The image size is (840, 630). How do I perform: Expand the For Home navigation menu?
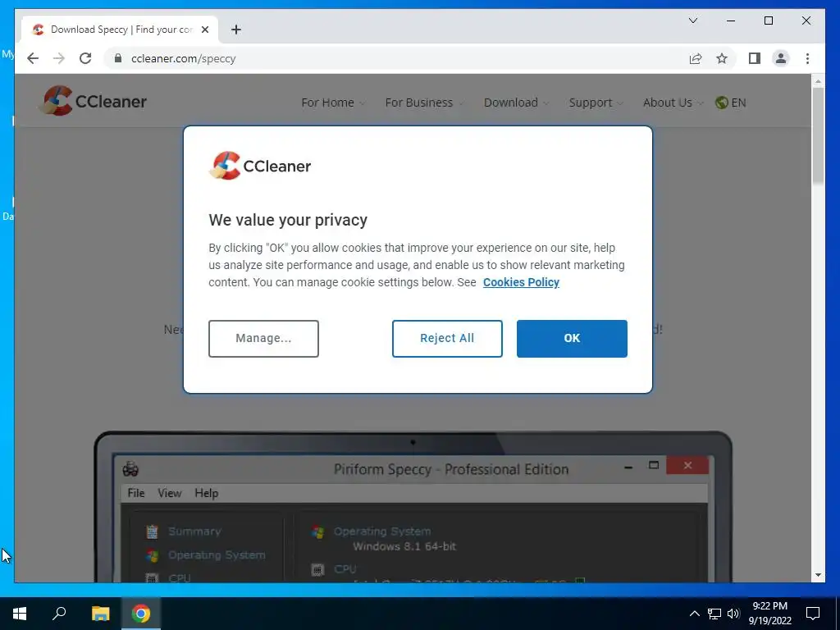[333, 103]
